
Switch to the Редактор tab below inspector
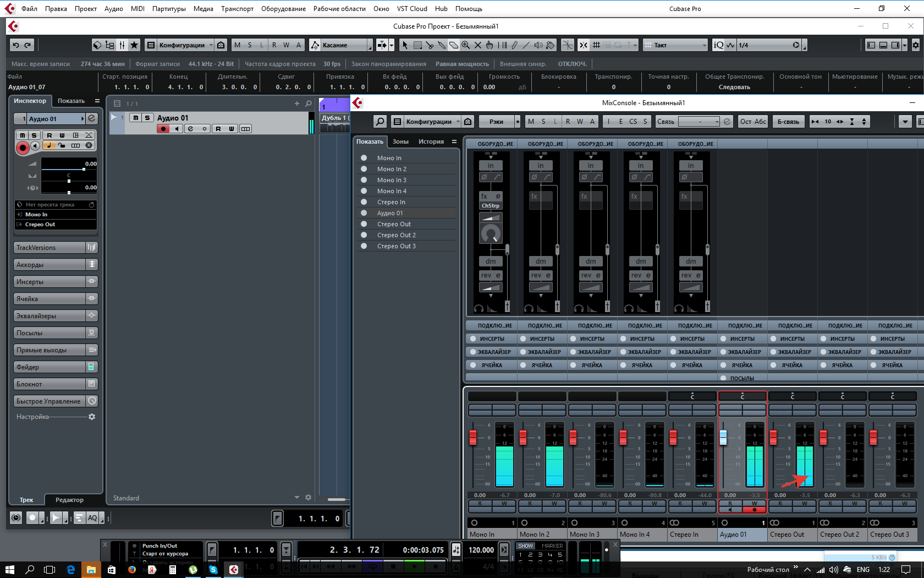[x=69, y=500]
